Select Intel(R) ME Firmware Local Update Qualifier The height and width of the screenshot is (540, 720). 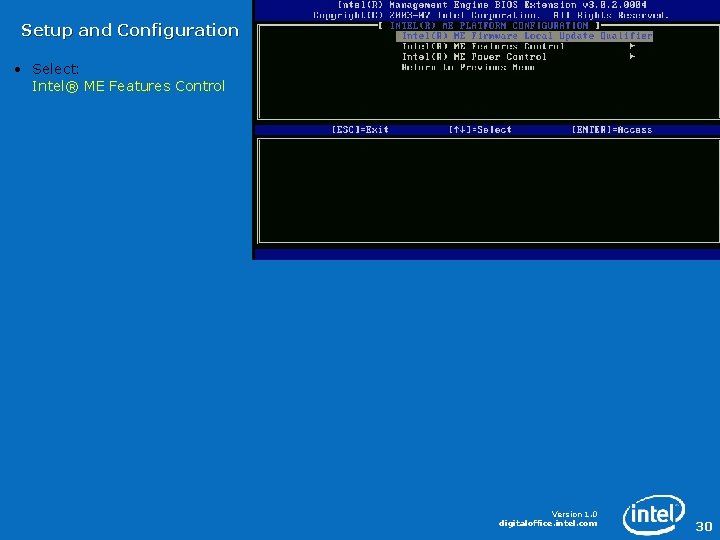tap(524, 36)
